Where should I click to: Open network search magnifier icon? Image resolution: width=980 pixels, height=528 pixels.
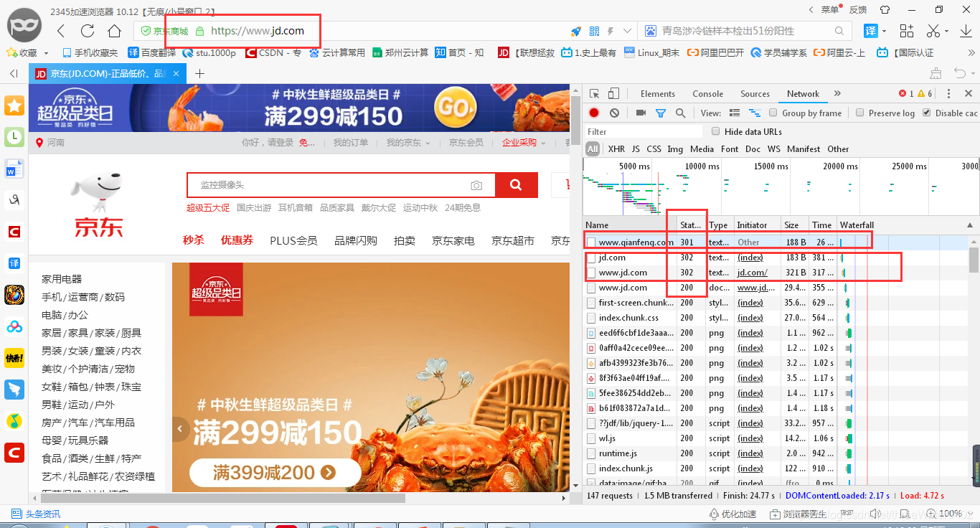pyautogui.click(x=680, y=113)
